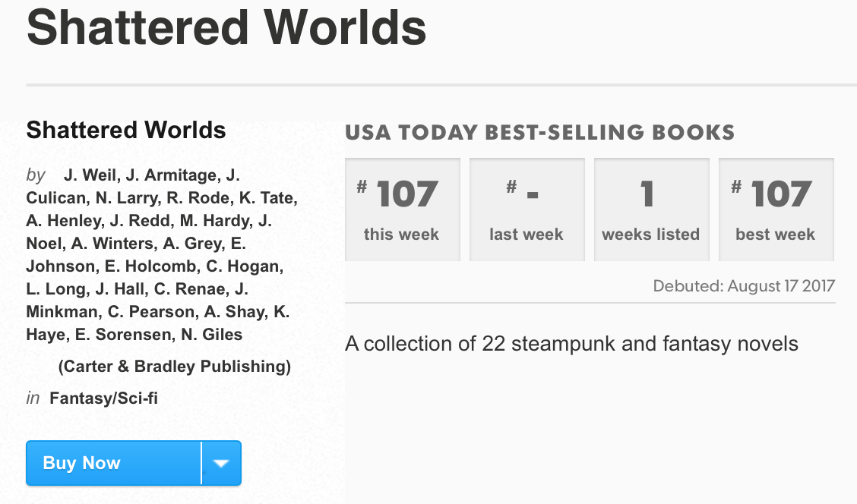
Task: Click the last week rank box
Action: click(527, 209)
